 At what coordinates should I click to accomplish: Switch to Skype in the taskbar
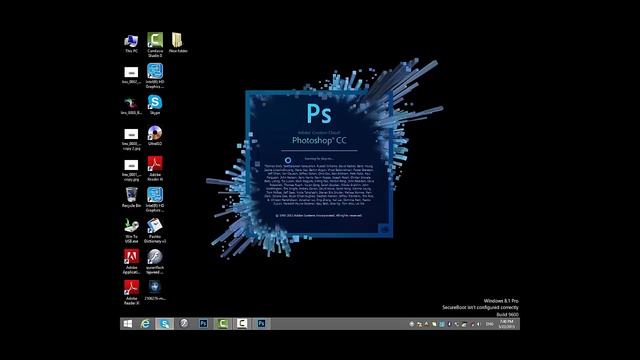pos(164,324)
